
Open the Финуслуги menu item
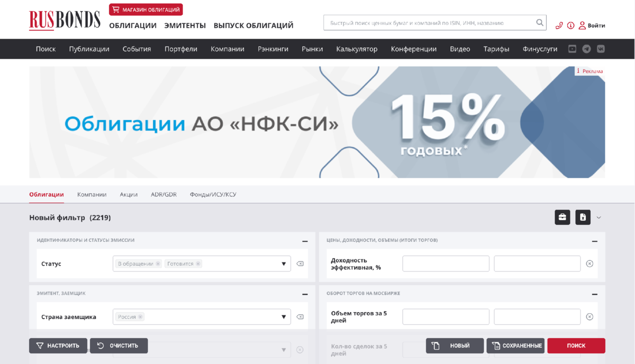(540, 49)
